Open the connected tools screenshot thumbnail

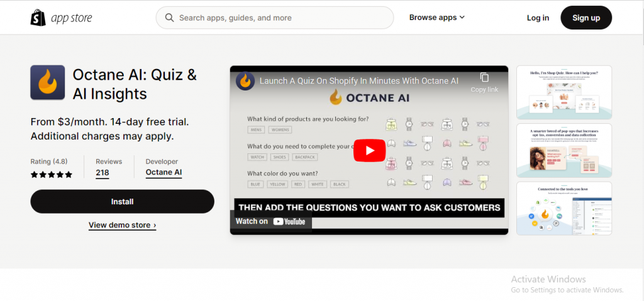(563, 209)
